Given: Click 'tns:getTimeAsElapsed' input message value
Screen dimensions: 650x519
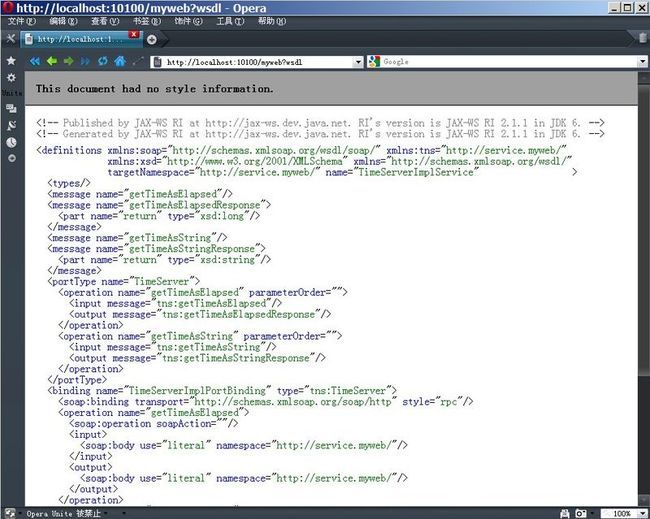Looking at the screenshot, I should click(211, 303).
